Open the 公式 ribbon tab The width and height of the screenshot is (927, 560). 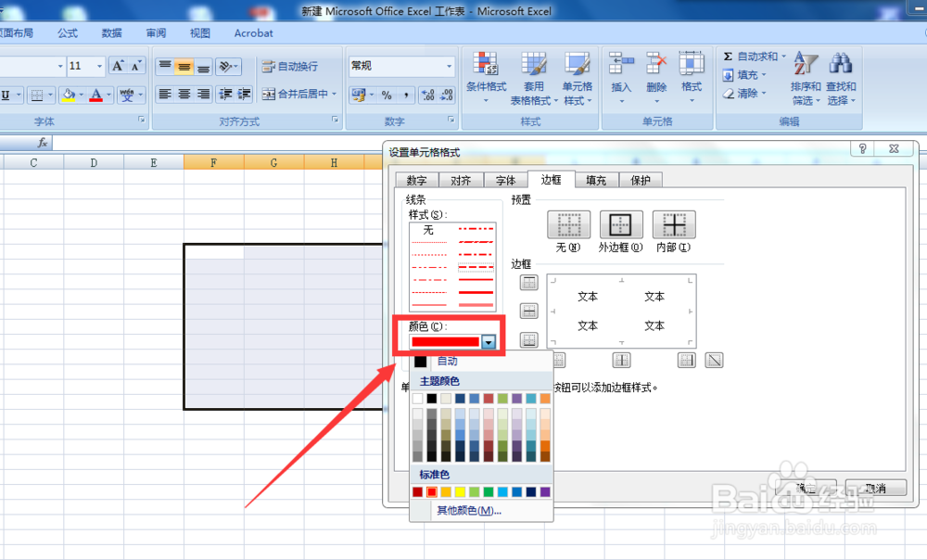click(68, 33)
